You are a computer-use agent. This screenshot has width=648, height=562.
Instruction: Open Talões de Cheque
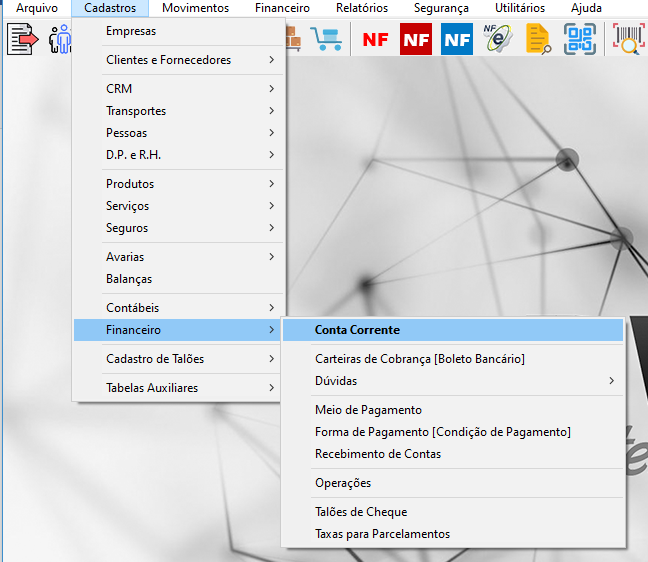pyautogui.click(x=453, y=512)
